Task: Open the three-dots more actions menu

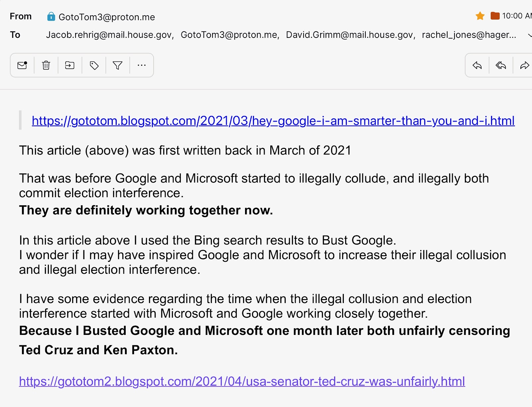Action: pyautogui.click(x=142, y=65)
